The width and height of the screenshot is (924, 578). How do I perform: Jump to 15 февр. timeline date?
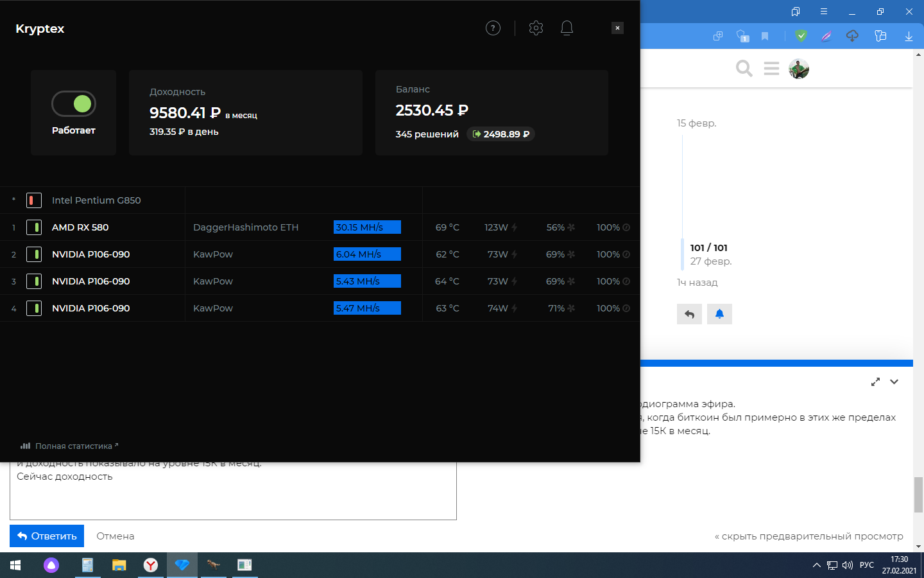696,123
